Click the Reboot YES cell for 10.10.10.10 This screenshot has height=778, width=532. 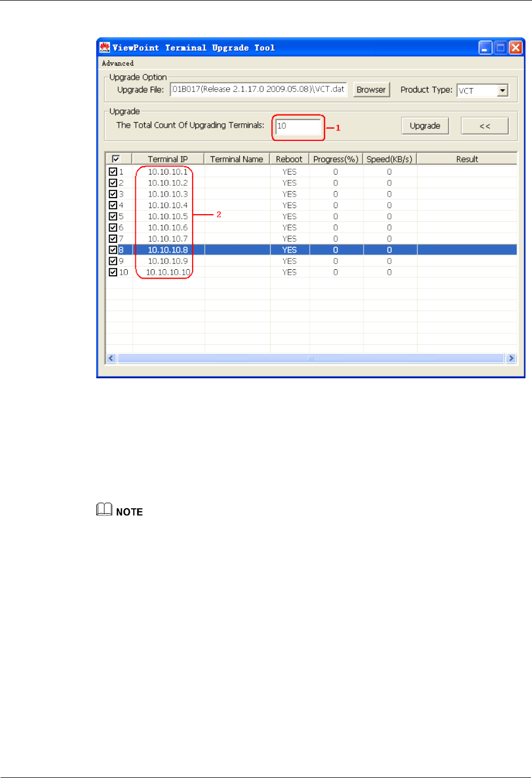coord(289,272)
